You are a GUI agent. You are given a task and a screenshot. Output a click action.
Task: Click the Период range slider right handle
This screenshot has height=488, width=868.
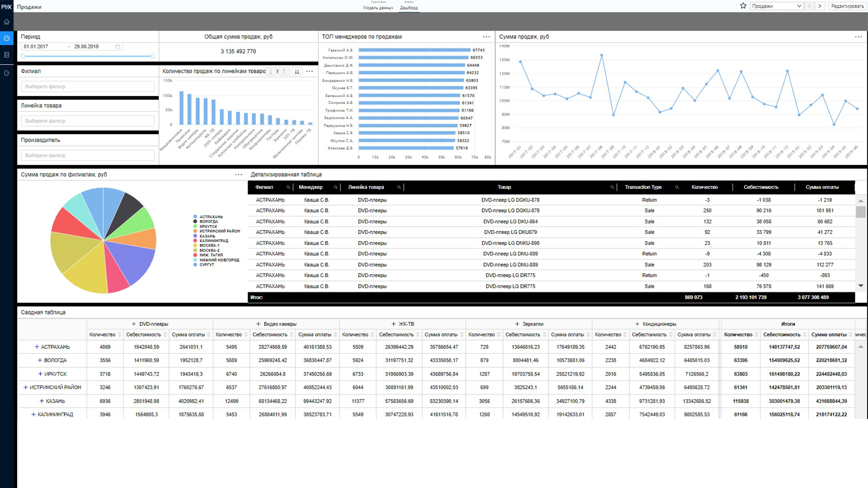pyautogui.click(x=152, y=56)
